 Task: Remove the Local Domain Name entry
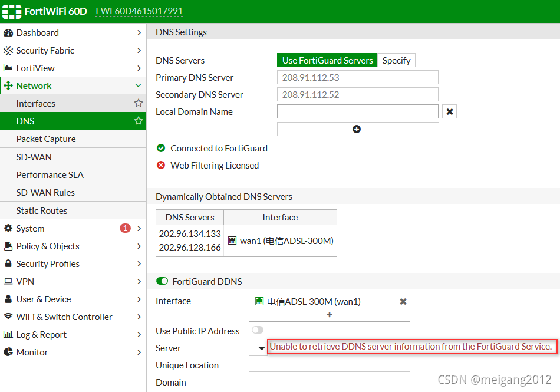[x=449, y=112]
